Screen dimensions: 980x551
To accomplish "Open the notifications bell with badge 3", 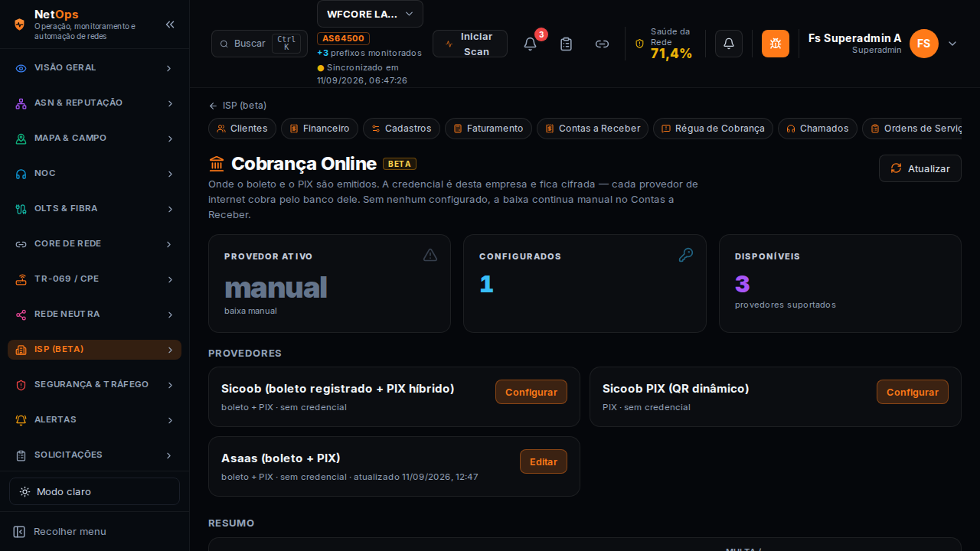I will click(x=530, y=44).
